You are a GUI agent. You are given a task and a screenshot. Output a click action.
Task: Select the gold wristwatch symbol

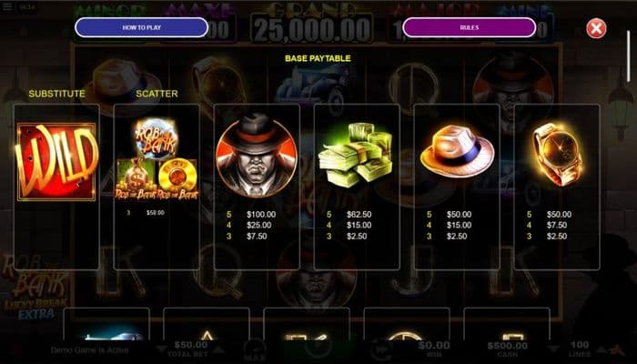tap(558, 154)
